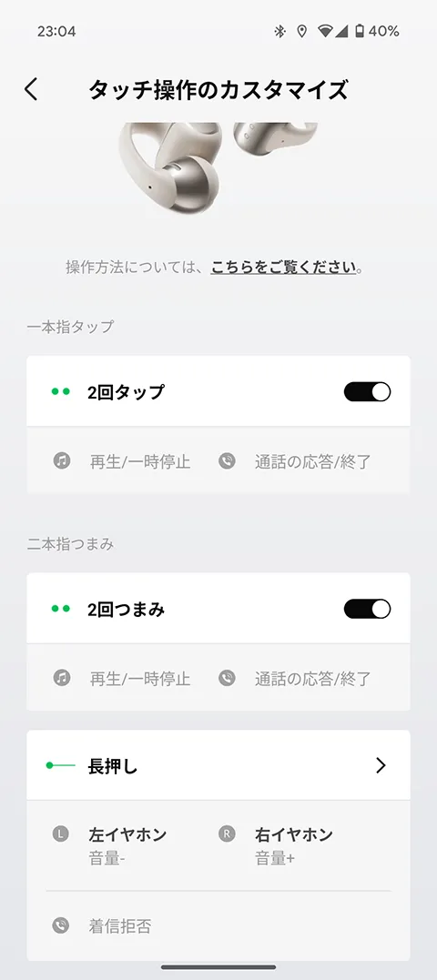Tap the earbuds product image
Viewport: 437px width, 980px height.
click(218, 167)
